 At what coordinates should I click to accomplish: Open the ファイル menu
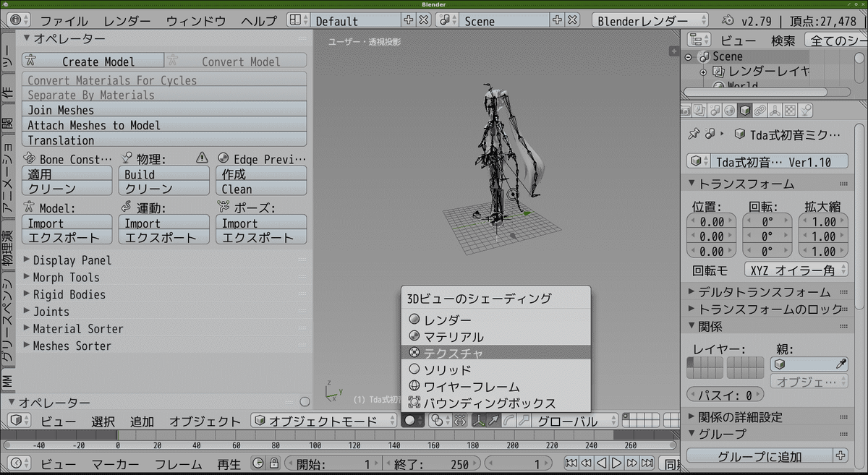[x=64, y=21]
